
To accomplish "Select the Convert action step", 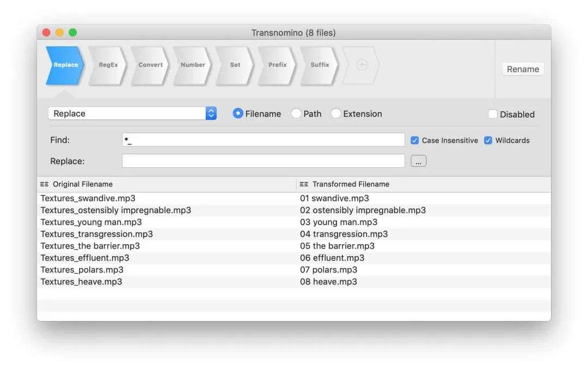I will click(x=150, y=65).
